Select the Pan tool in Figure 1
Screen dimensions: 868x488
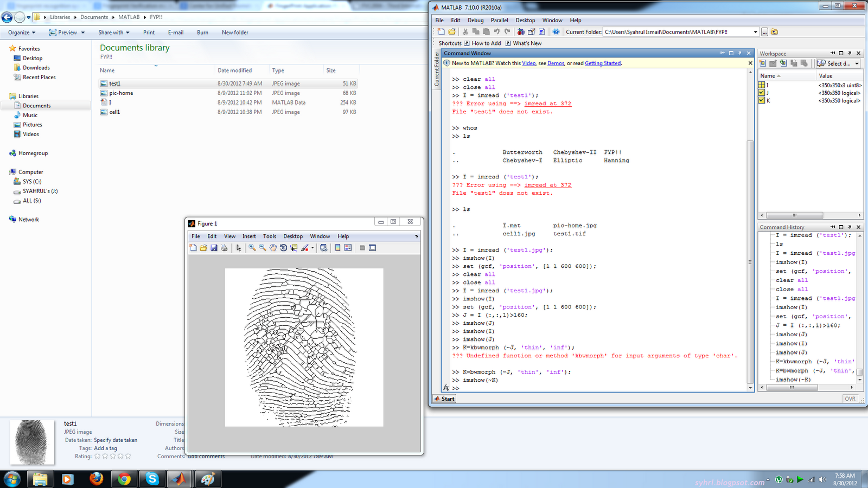point(273,248)
